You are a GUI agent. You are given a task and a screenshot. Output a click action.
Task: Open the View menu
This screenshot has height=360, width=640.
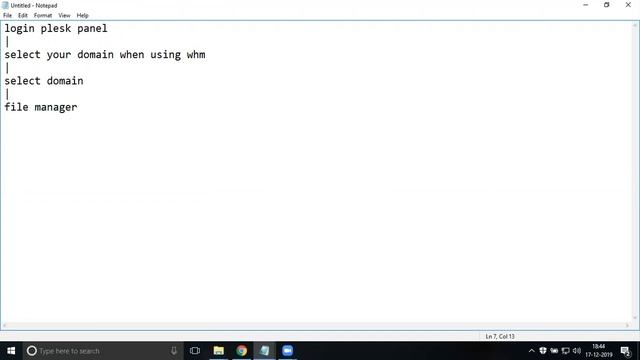pyautogui.click(x=64, y=16)
